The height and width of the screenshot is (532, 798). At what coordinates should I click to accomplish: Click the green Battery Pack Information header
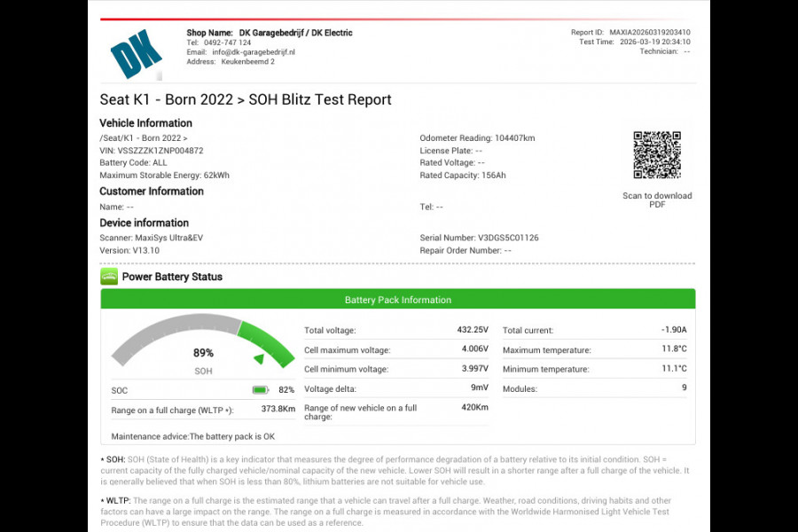coord(397,300)
